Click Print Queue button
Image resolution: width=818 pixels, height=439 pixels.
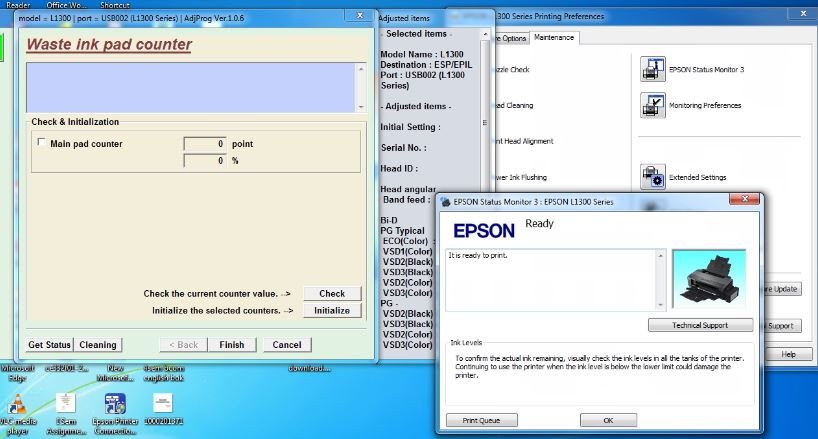coord(482,420)
